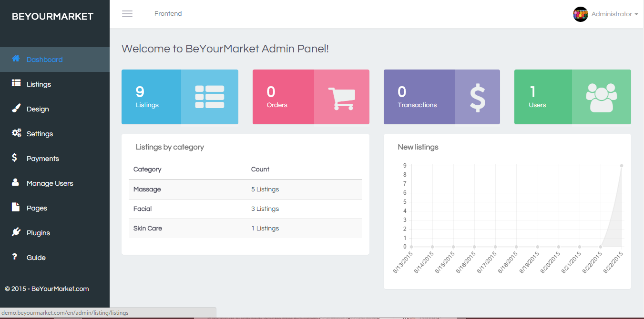Screen dimensions: 644x319
Task: Click the 'Listings by category' panel title
Action: click(170, 147)
